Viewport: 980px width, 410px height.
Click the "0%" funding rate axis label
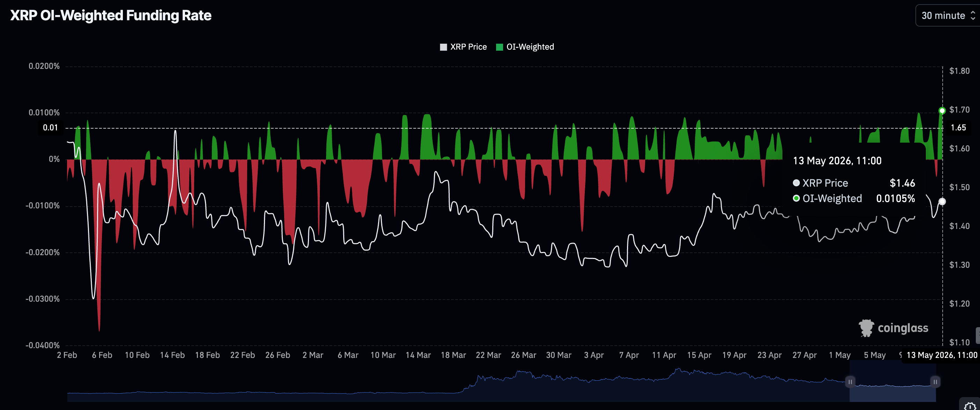click(x=54, y=159)
